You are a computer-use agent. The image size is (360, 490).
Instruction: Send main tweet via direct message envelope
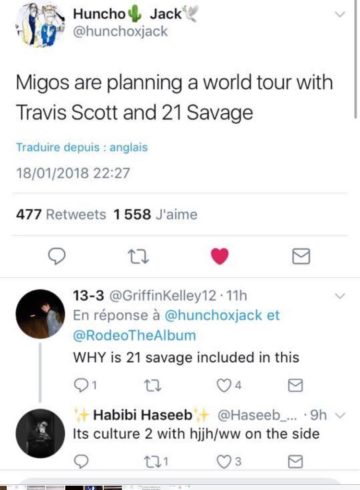pyautogui.click(x=301, y=256)
